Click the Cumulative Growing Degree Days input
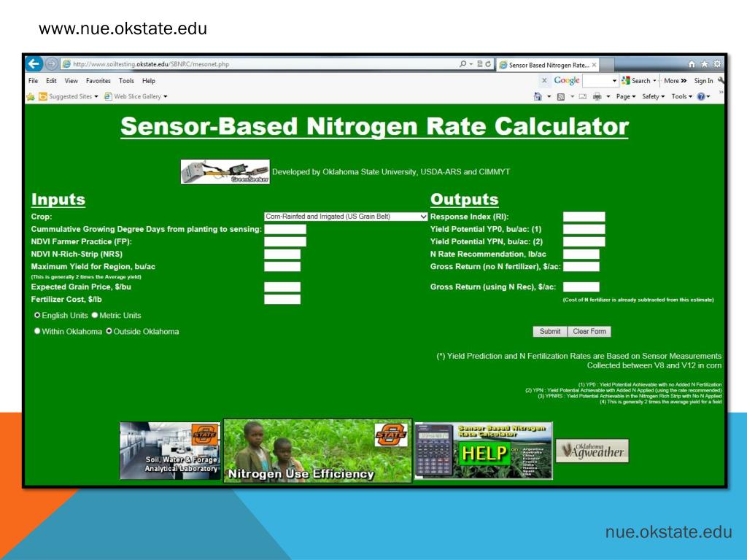 click(285, 229)
